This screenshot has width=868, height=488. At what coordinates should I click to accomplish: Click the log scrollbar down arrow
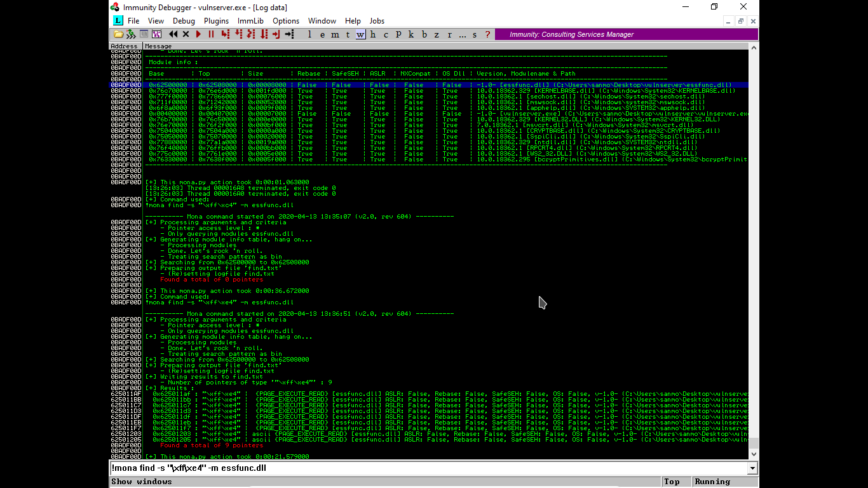754,454
